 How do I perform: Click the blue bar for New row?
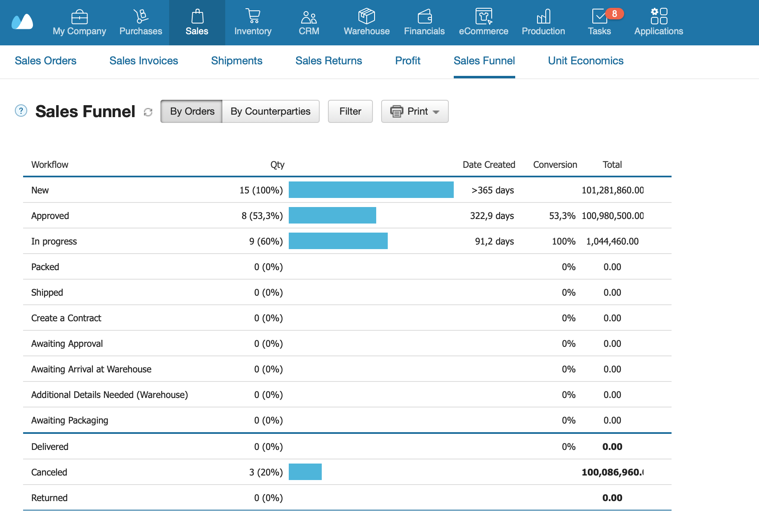click(371, 190)
